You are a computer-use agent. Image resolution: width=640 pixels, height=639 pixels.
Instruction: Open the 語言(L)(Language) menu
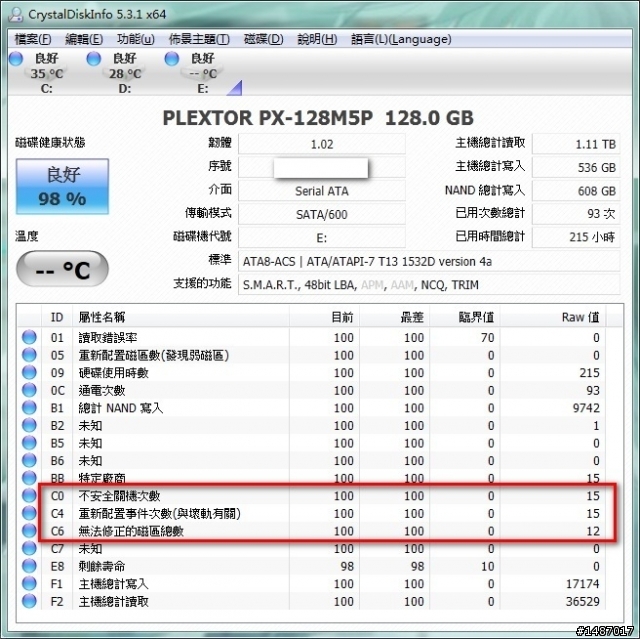click(401, 39)
